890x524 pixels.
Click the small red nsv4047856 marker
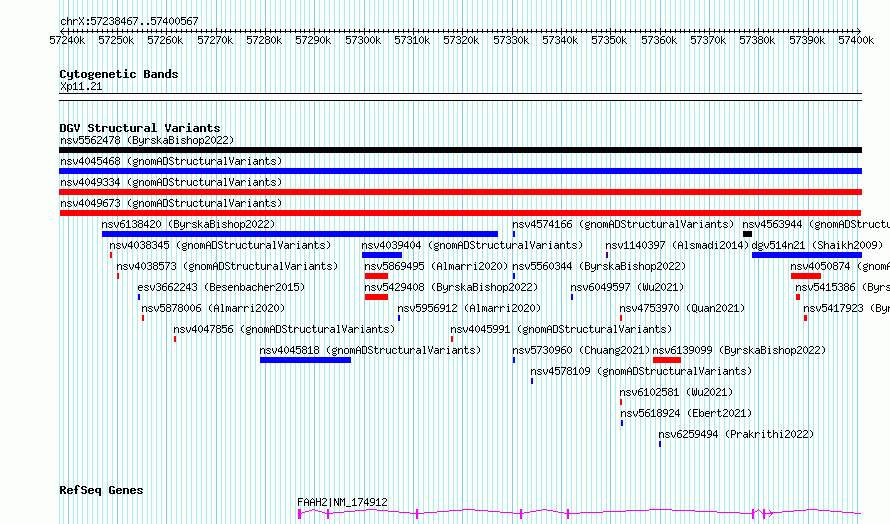(175, 339)
